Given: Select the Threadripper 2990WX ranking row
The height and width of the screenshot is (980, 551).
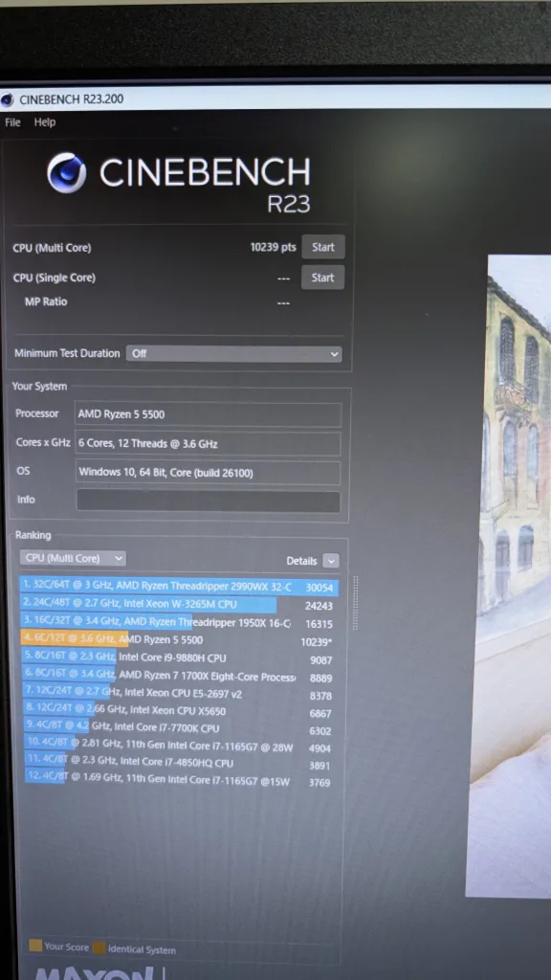Looking at the screenshot, I should (x=179, y=588).
